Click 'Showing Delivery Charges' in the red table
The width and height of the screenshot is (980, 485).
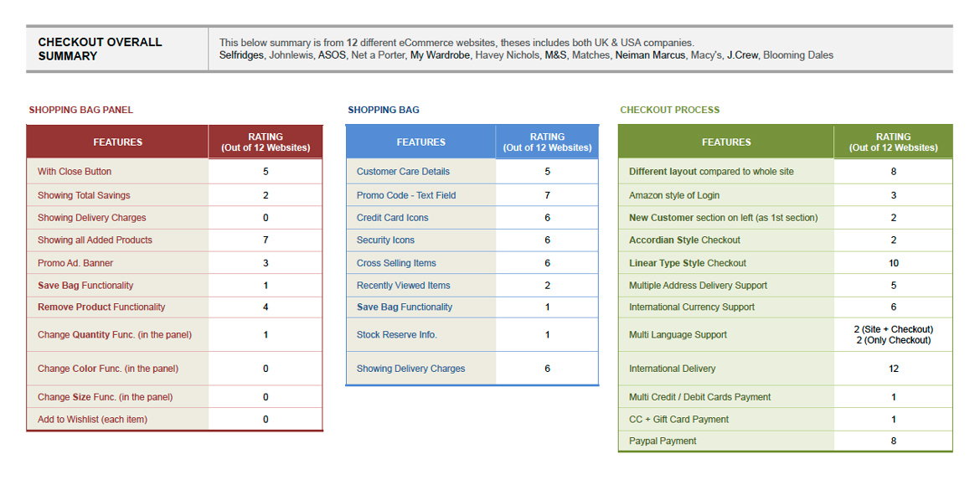[x=92, y=218]
